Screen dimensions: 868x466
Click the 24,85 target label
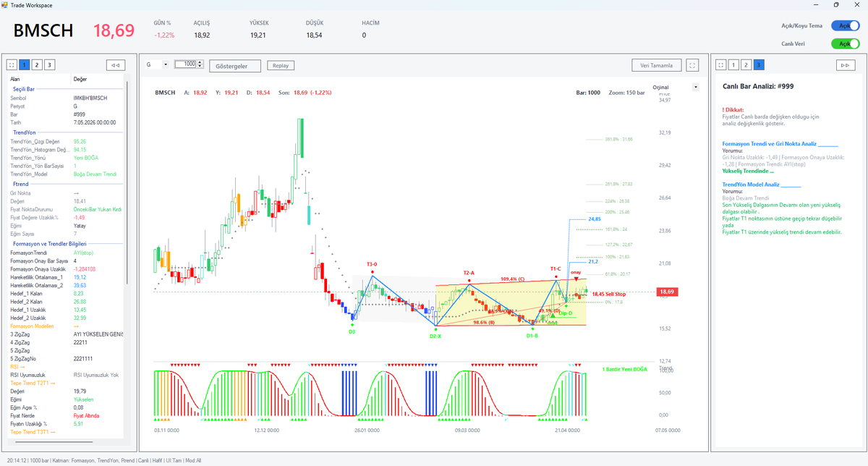click(x=595, y=219)
